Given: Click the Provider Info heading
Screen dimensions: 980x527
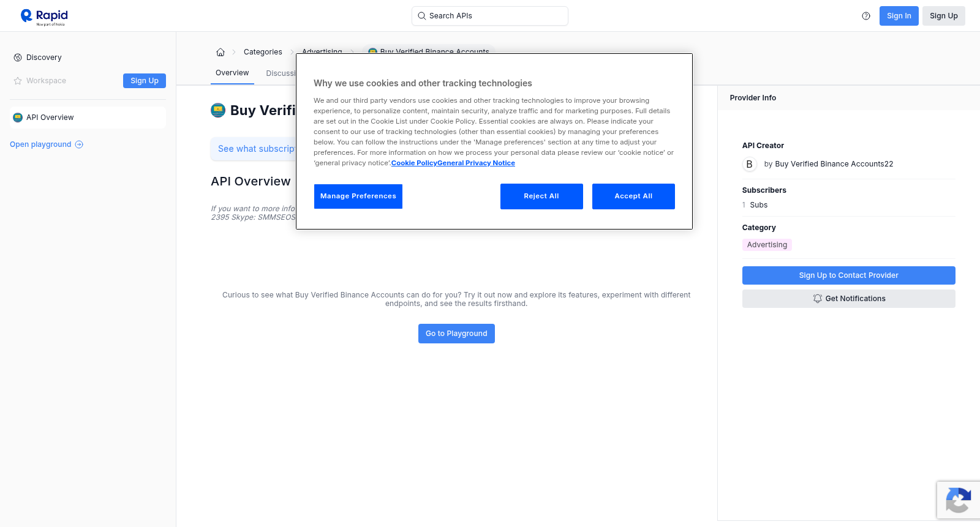Looking at the screenshot, I should click(x=753, y=98).
